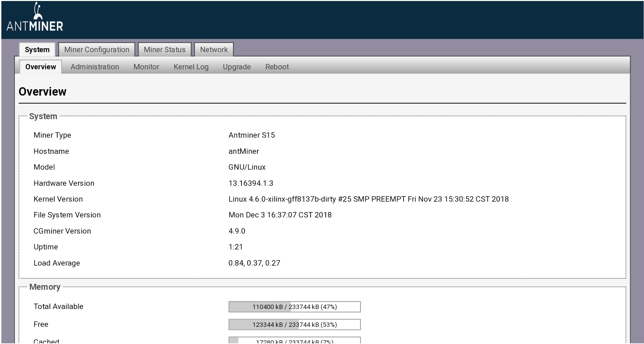
Task: Click the Overview page heading
Action: click(x=42, y=92)
